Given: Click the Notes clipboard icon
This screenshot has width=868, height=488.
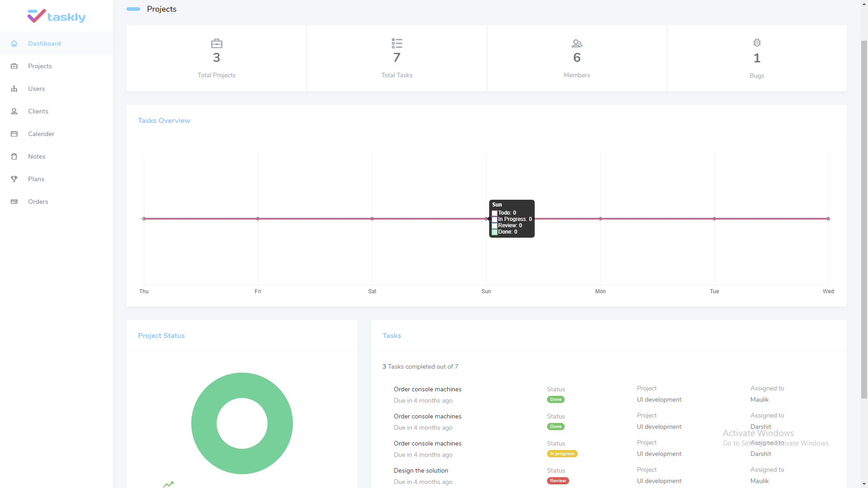Looking at the screenshot, I should [14, 156].
